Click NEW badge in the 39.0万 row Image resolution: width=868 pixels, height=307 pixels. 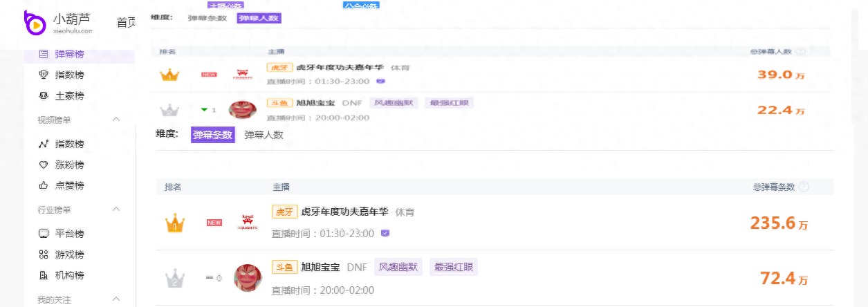(x=209, y=74)
